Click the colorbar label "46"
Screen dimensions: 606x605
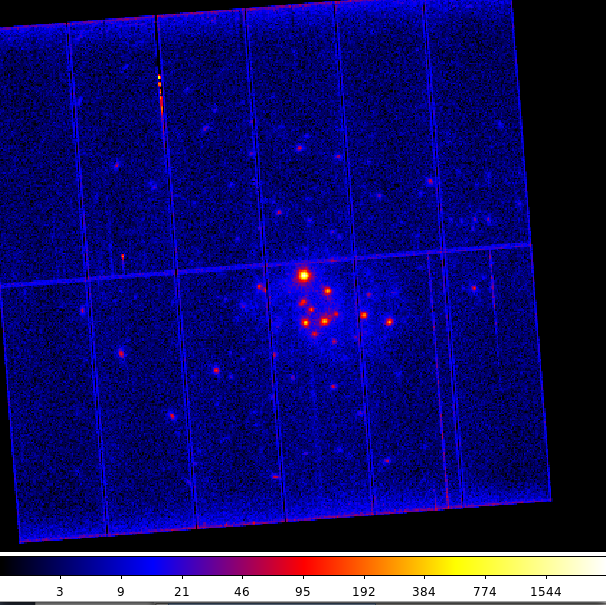tap(242, 592)
